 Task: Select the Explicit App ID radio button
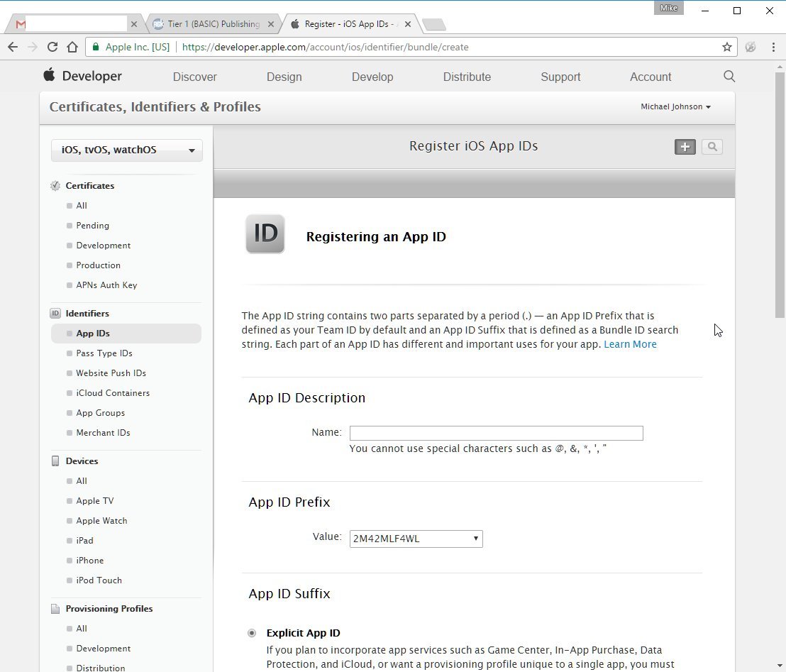pyautogui.click(x=252, y=633)
